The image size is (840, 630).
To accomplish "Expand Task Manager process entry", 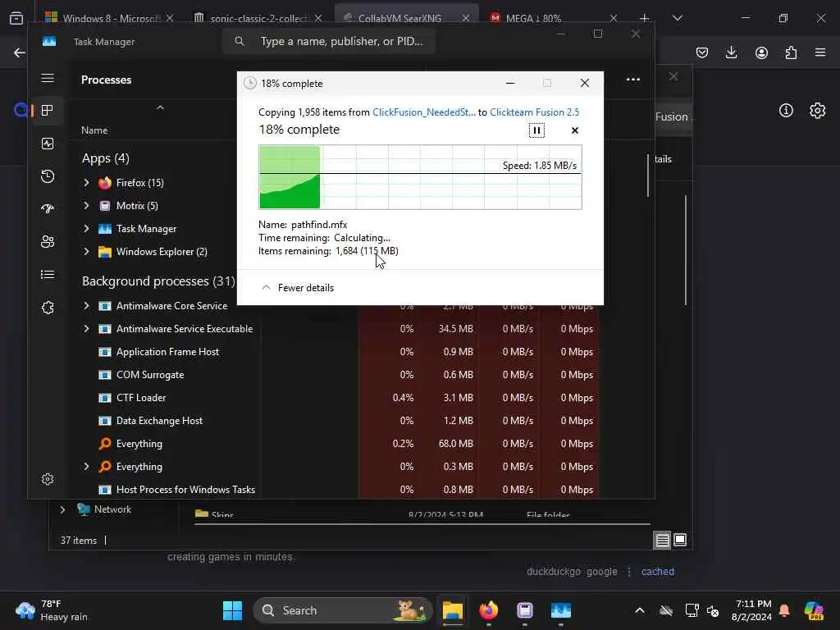I will 86,229.
